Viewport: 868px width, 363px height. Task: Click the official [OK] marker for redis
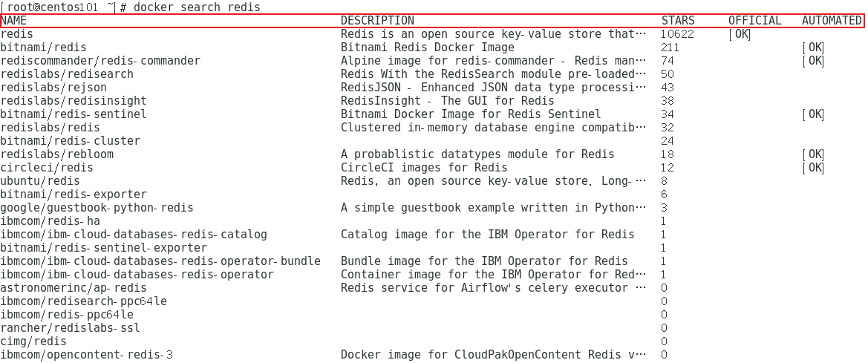tap(740, 34)
